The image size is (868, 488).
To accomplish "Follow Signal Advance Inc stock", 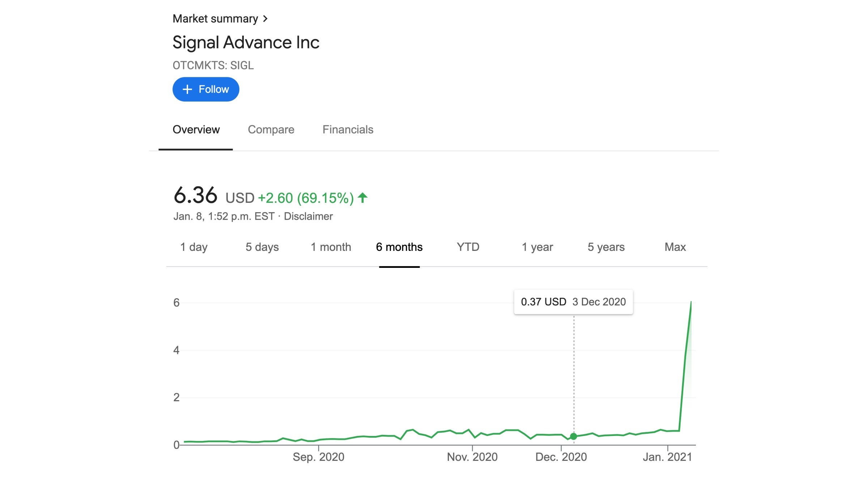I will [x=205, y=89].
